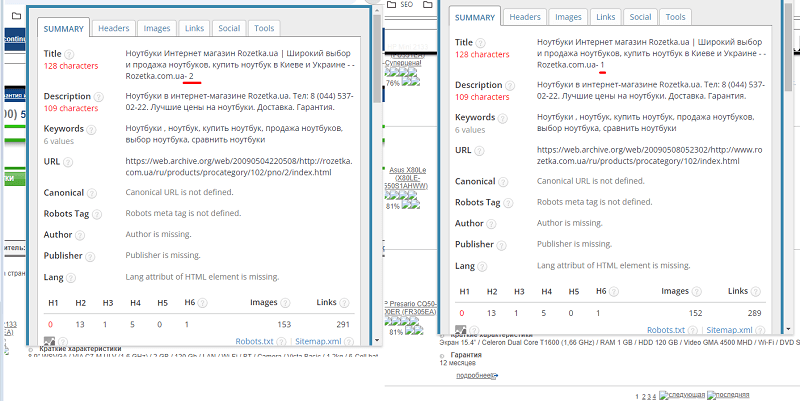Click Asus X80Le product link

[x=405, y=178]
